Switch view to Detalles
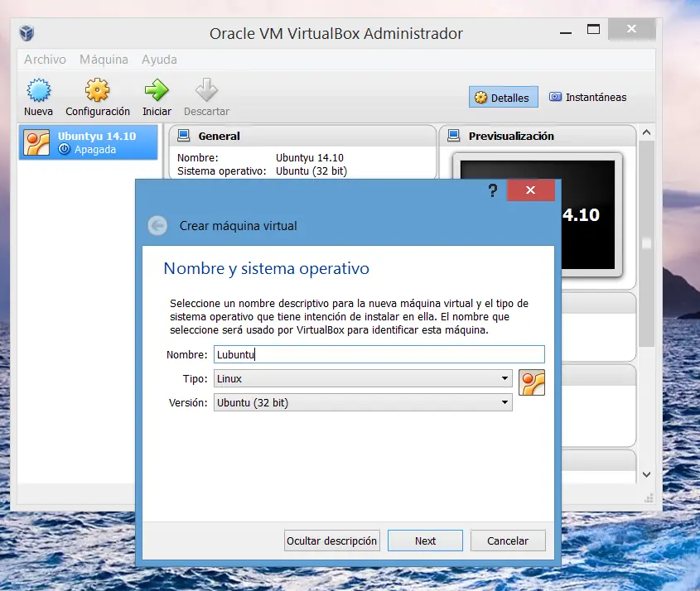This screenshot has width=700, height=591. (503, 97)
